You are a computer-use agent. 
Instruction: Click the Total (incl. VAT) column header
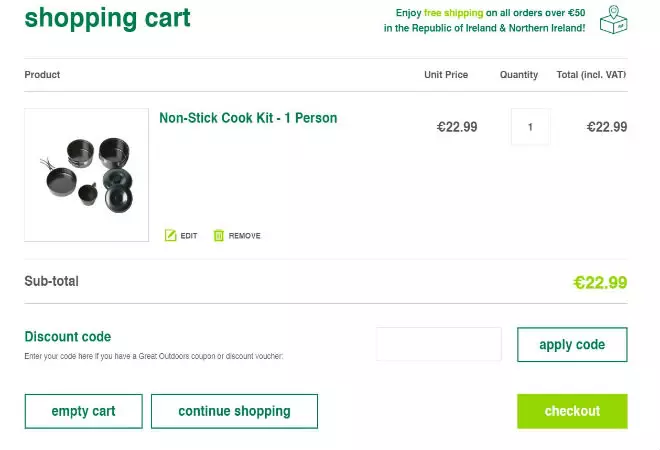click(x=591, y=75)
